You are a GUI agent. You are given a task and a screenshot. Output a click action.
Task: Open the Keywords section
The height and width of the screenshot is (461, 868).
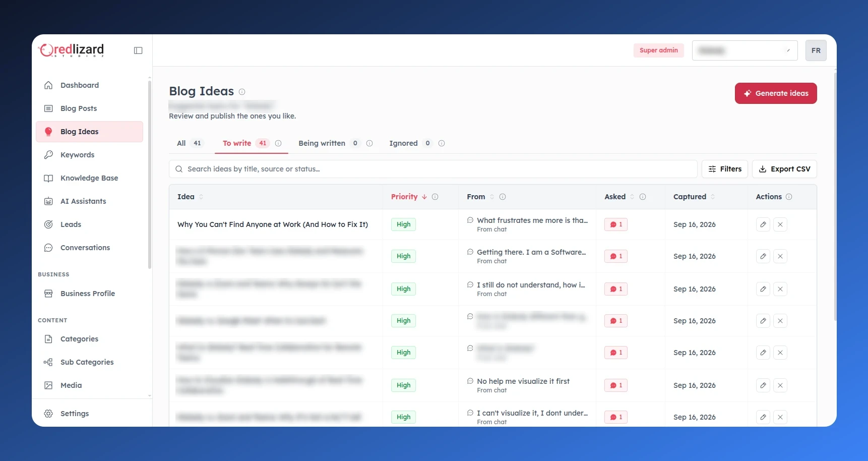(89, 155)
